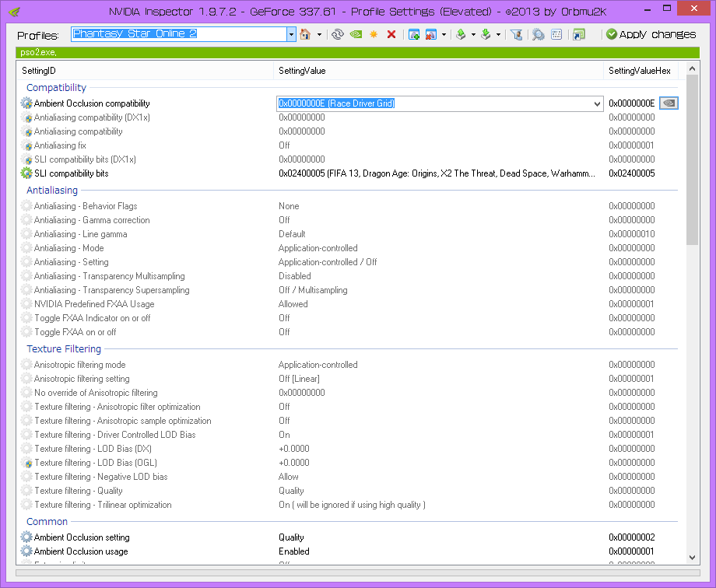
Task: Click the gear icon of Texture filtering - Quality
Action: (x=26, y=490)
